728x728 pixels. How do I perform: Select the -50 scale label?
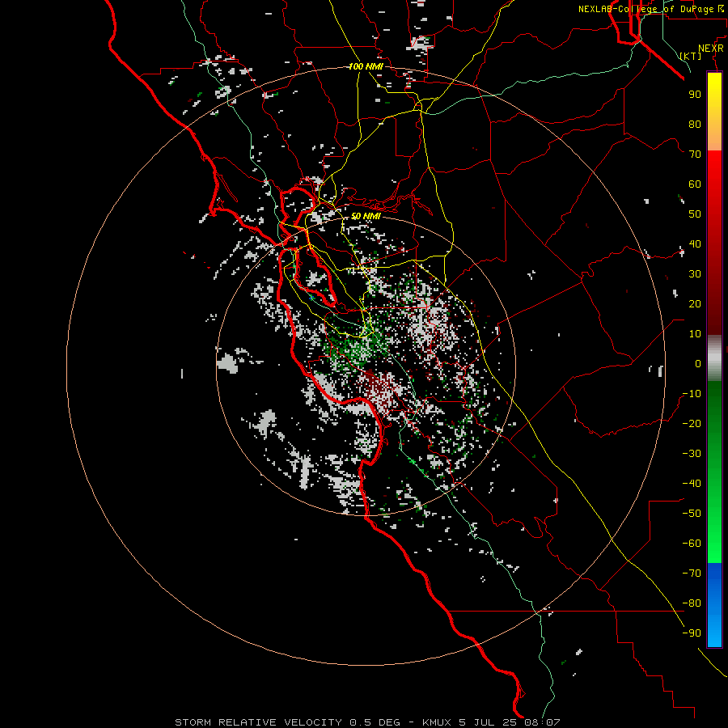coord(692,514)
